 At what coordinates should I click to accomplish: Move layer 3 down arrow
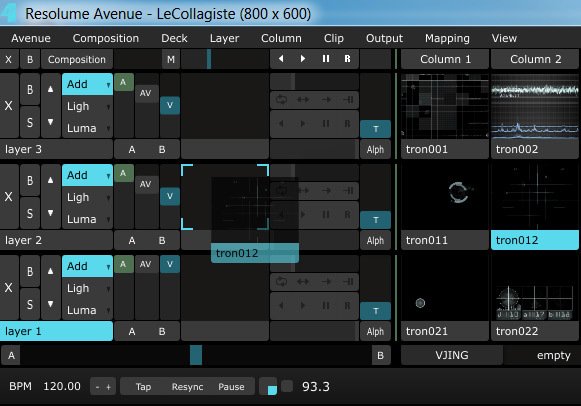tap(50, 122)
